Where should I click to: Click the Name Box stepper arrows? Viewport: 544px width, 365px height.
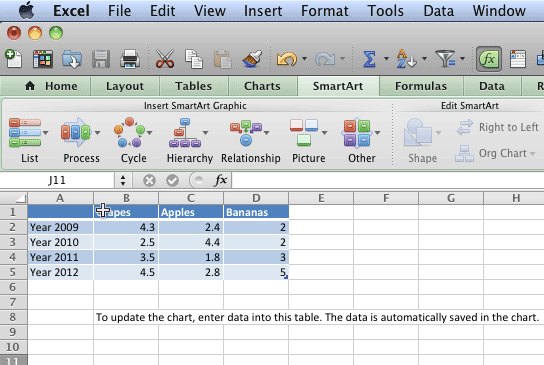123,180
